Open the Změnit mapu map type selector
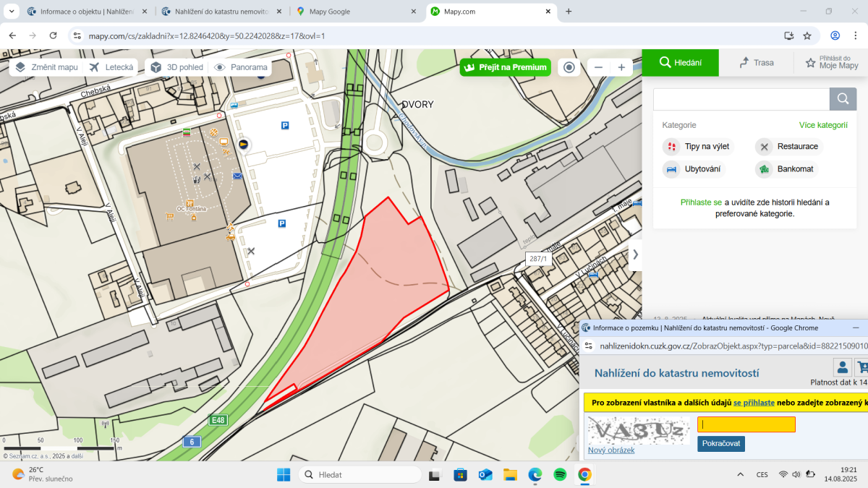This screenshot has width=868, height=488. tap(46, 67)
